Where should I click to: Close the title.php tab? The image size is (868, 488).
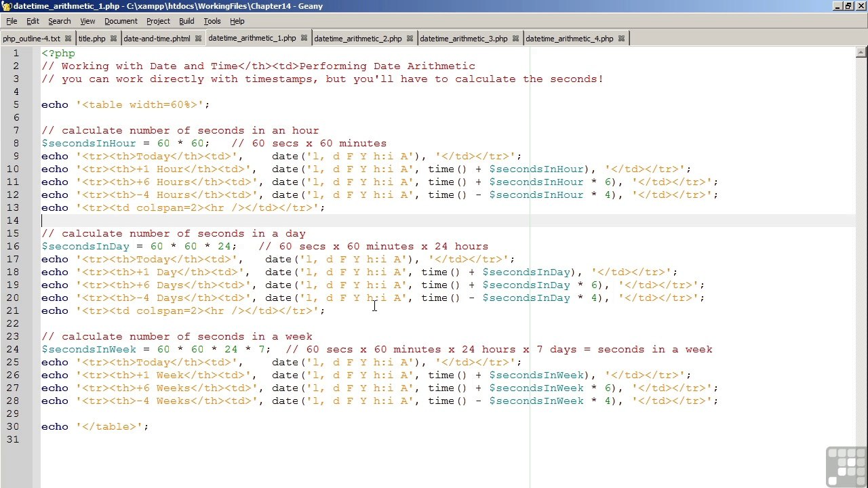click(x=114, y=39)
